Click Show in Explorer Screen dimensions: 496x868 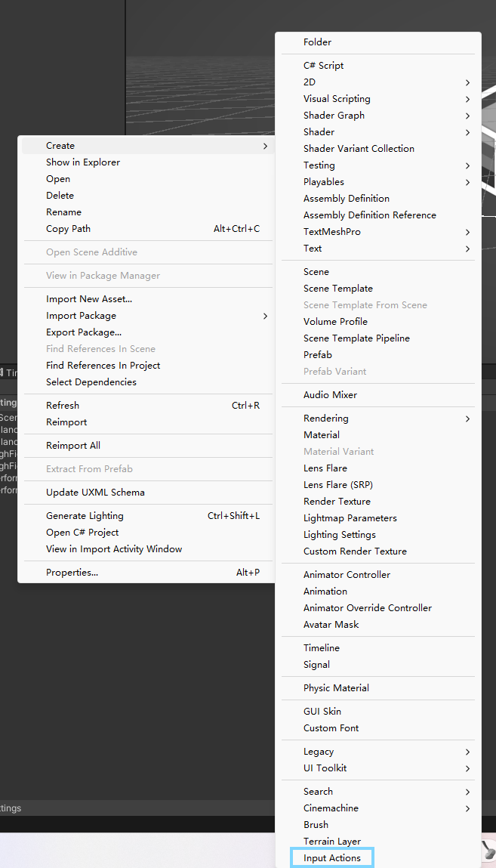tap(82, 162)
